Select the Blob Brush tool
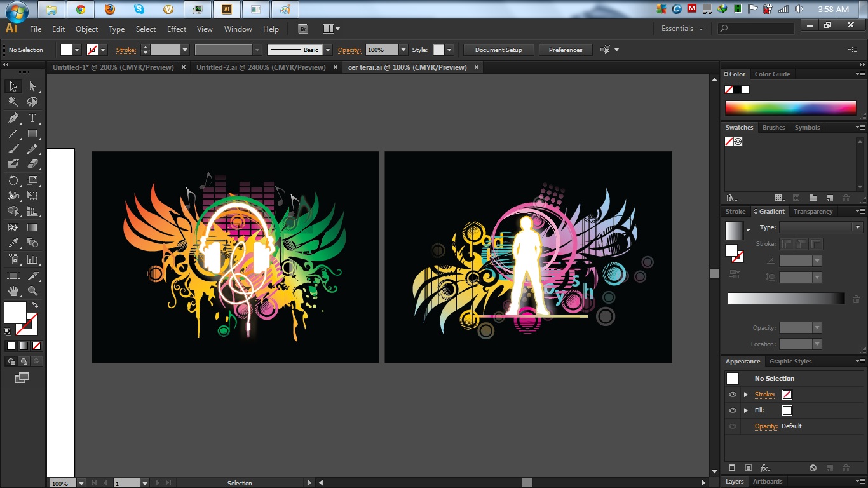Image resolution: width=868 pixels, height=488 pixels. pos(13,164)
